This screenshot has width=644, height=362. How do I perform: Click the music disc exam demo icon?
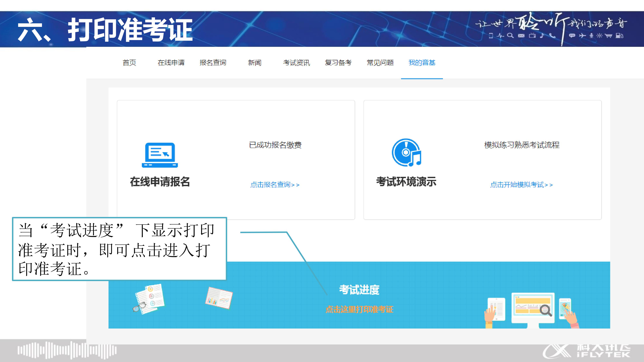tap(407, 152)
